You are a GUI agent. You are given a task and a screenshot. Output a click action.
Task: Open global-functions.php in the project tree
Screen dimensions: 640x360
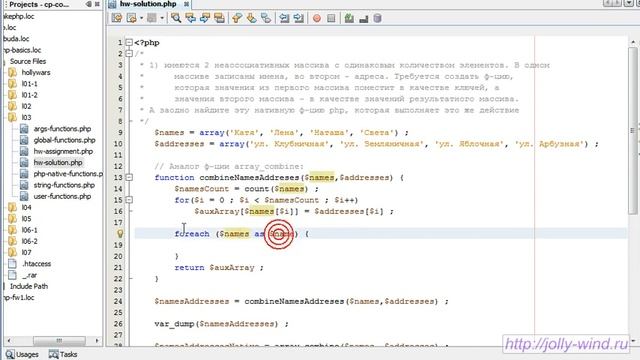[64, 140]
